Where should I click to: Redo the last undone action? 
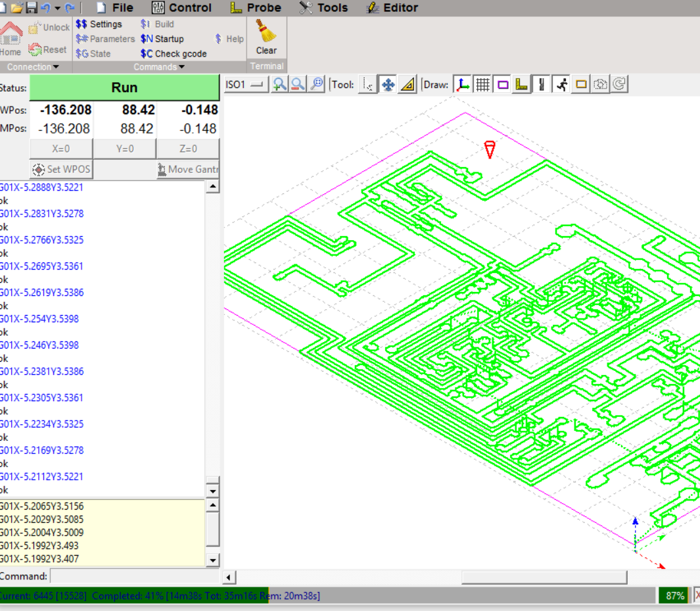pos(70,8)
